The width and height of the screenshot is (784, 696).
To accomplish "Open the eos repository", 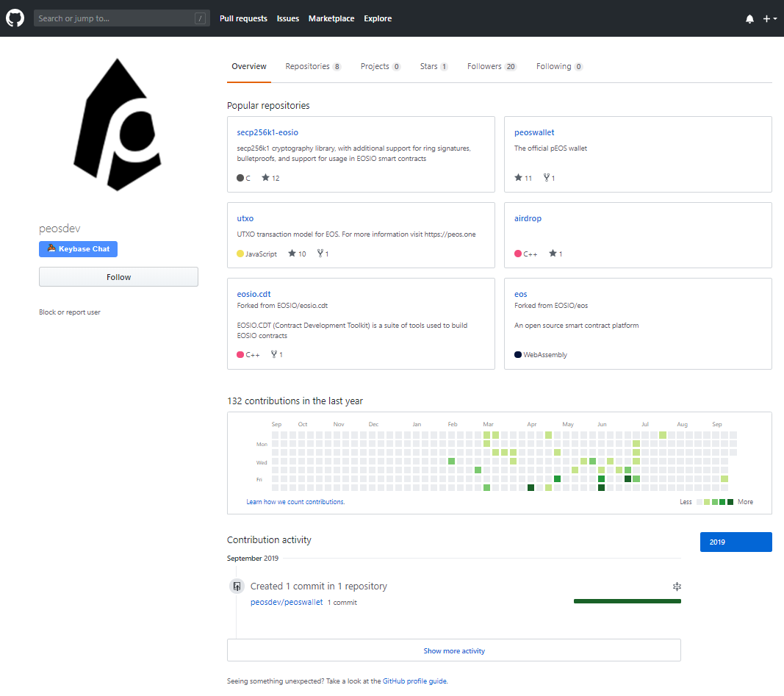I will [x=520, y=294].
